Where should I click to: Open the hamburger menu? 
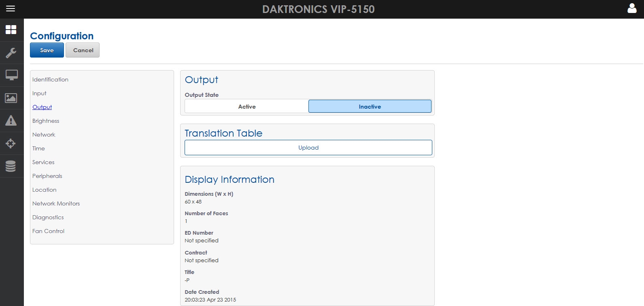11,9
